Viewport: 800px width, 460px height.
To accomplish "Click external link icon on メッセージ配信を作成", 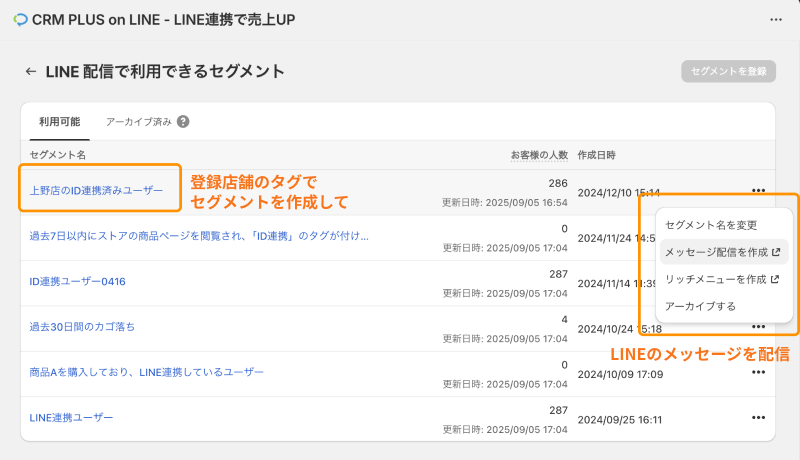I will point(776,252).
